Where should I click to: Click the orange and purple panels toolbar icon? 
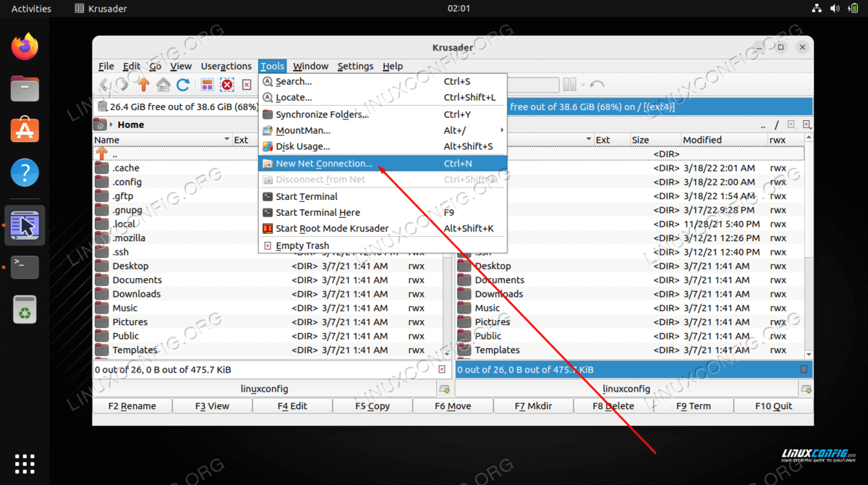(x=208, y=85)
